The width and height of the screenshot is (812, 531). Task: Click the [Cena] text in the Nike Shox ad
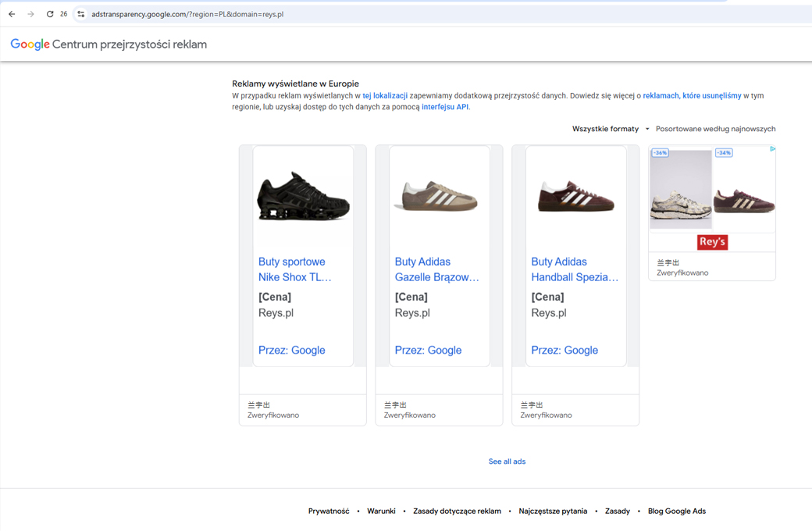click(x=275, y=297)
